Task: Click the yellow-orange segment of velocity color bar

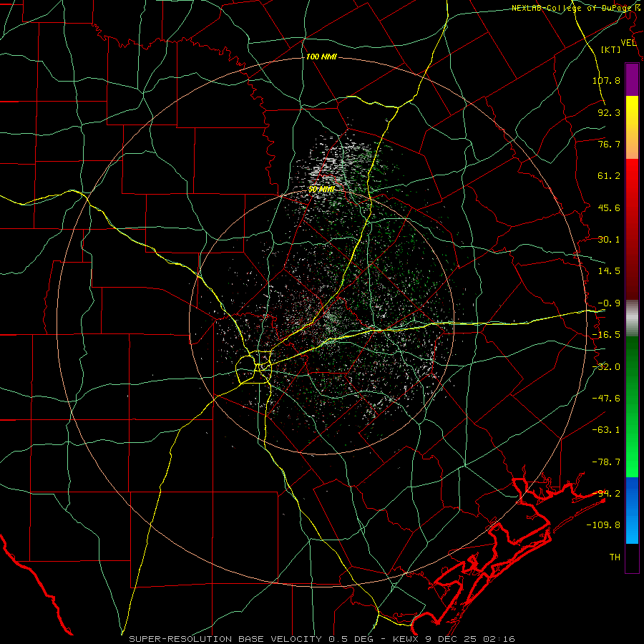Action: pyautogui.click(x=632, y=127)
